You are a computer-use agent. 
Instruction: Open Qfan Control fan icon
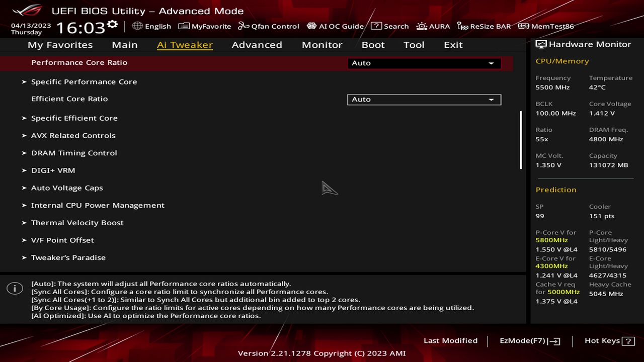coord(244,26)
